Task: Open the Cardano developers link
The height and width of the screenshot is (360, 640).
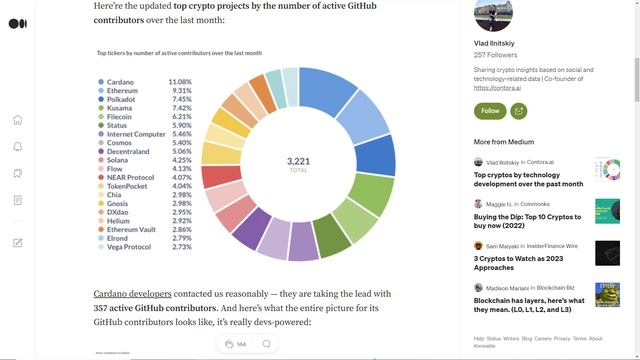Action: (132, 294)
